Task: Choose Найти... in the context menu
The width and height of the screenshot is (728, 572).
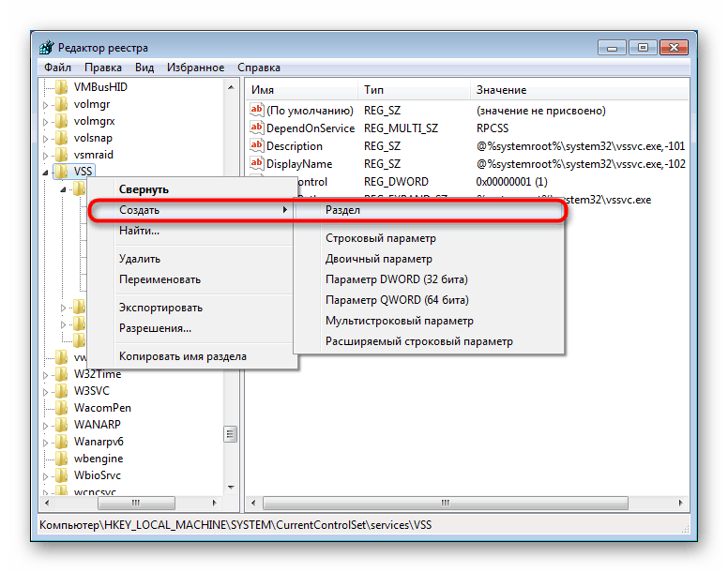Action: click(191, 231)
